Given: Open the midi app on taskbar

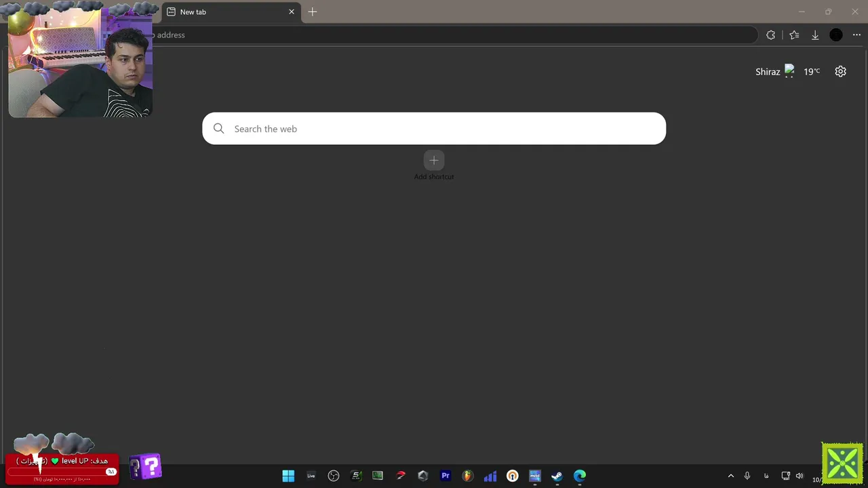Looking at the screenshot, I should pos(535,476).
